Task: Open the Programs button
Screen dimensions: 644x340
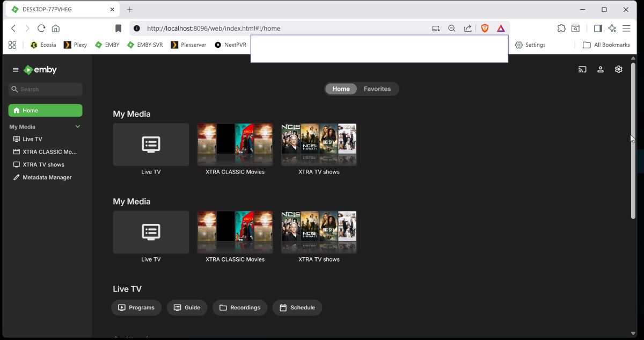Action: point(136,308)
